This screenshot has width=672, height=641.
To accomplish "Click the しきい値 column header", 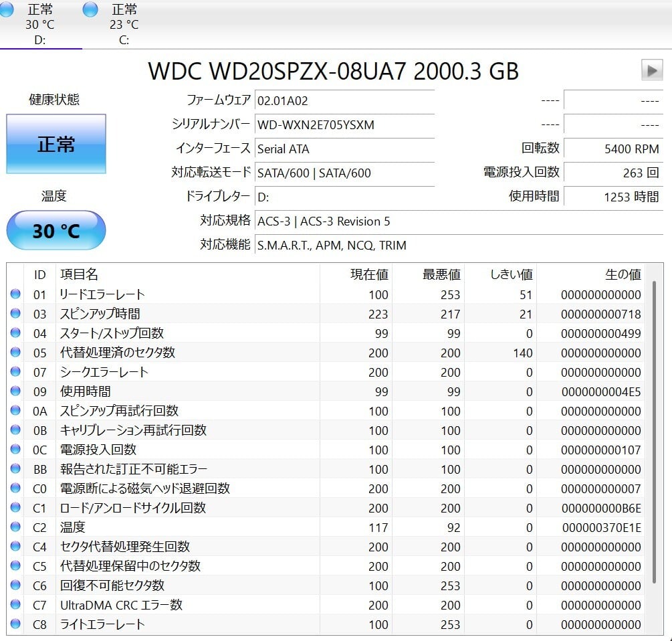I will pos(511,274).
